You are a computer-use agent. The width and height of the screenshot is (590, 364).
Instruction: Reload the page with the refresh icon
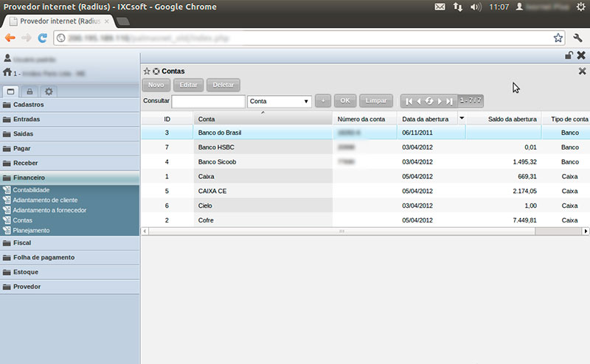pyautogui.click(x=43, y=38)
